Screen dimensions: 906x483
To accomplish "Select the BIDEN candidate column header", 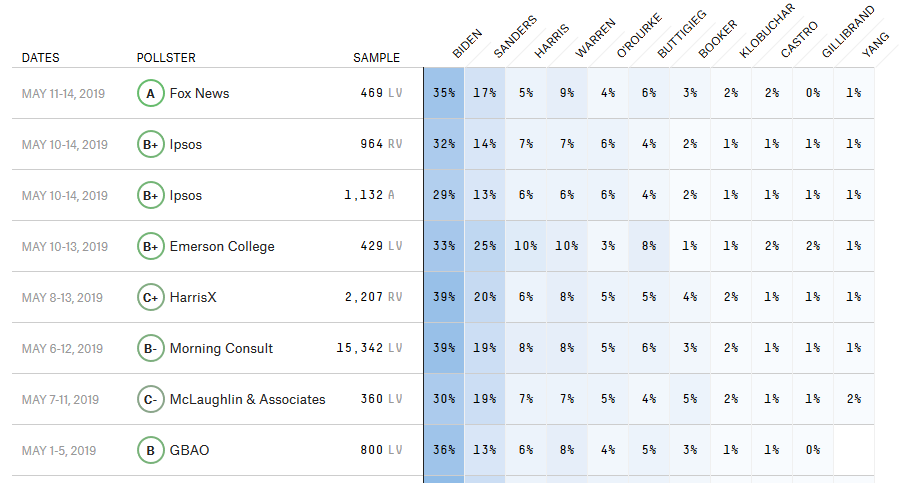I will click(466, 45).
